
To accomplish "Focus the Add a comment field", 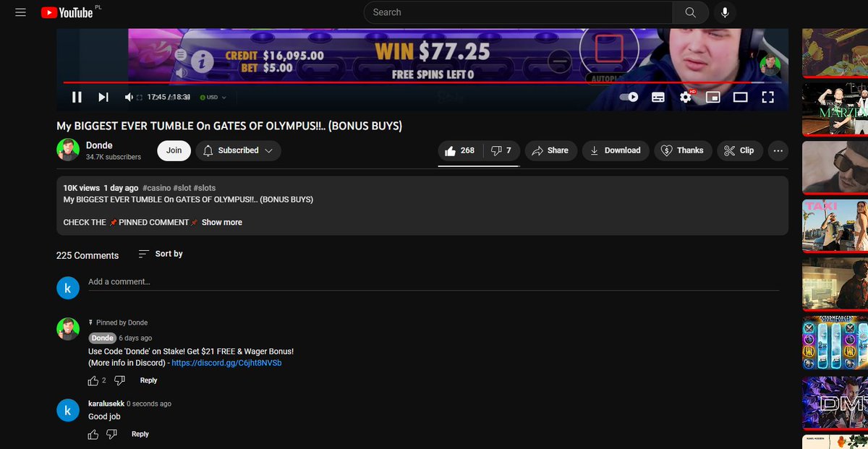I will click(433, 282).
